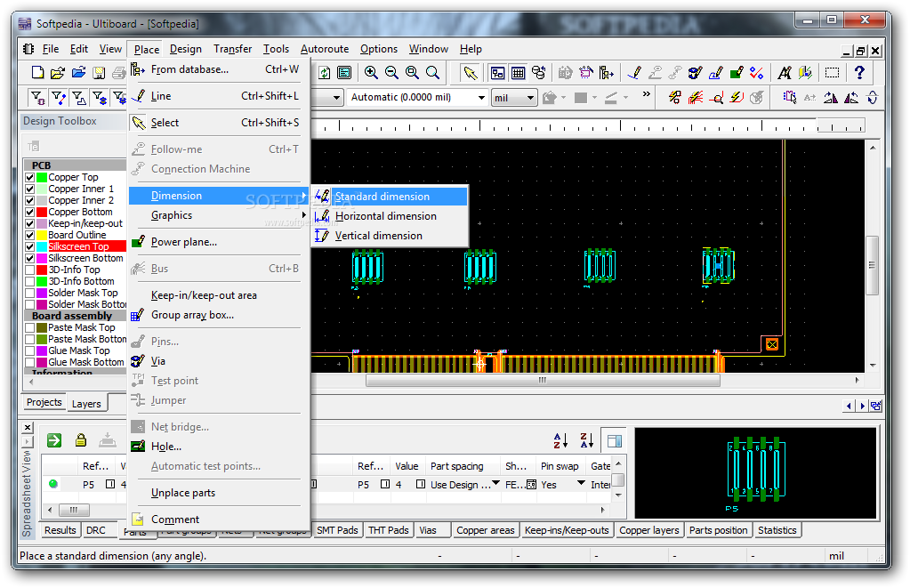This screenshot has width=910, height=588.
Task: Toggle Copper Inner 1 layer checkbox
Action: click(x=30, y=189)
